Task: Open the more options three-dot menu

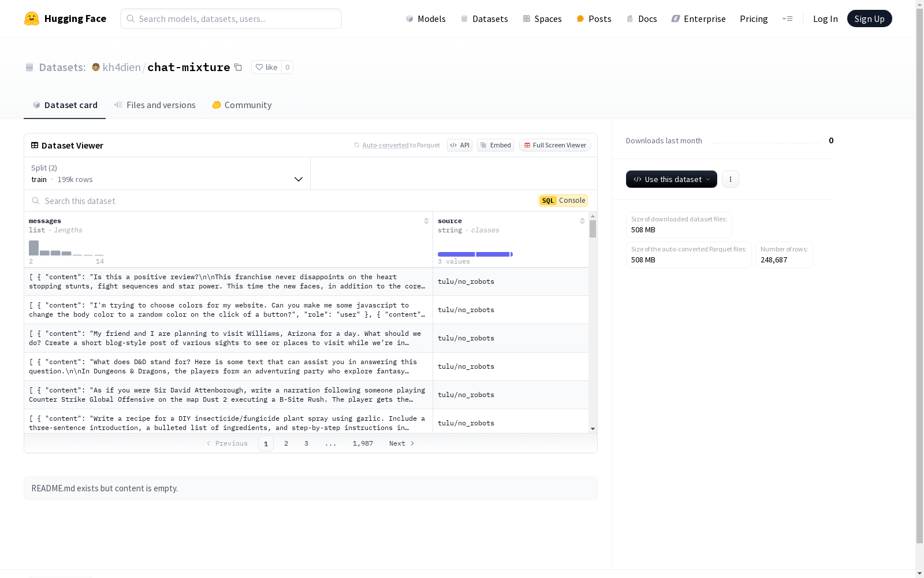Action: (x=731, y=179)
